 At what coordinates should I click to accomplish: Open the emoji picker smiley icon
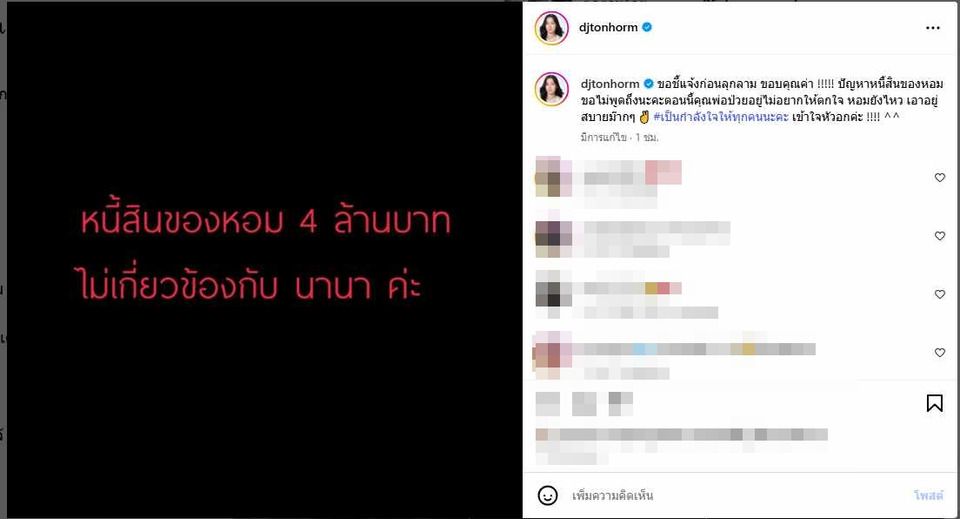click(x=547, y=495)
